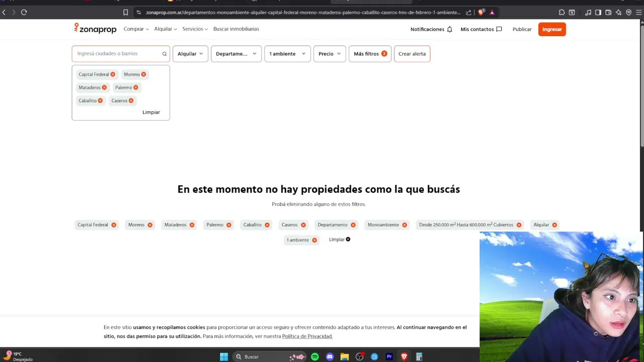
Task: Remove Caseros chip in location dropdown
Action: pyautogui.click(x=131, y=101)
